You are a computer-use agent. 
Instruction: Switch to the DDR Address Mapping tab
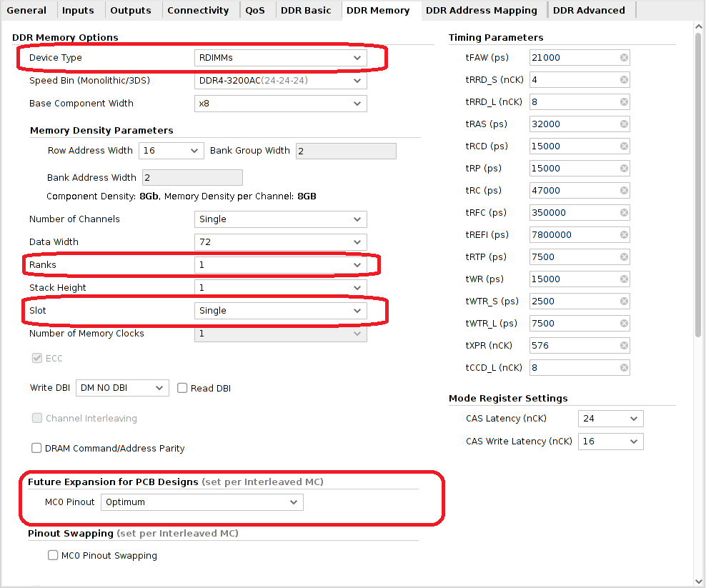coord(481,10)
